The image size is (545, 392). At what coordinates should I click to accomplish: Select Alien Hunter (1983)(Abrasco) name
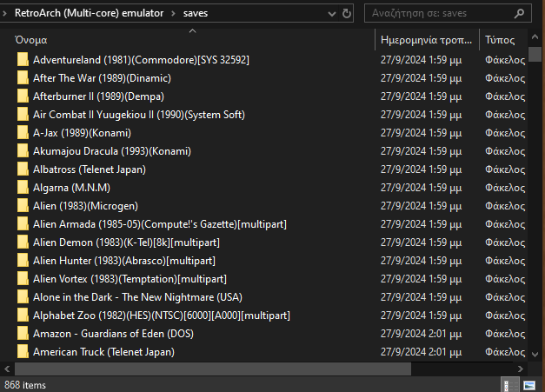(124, 260)
